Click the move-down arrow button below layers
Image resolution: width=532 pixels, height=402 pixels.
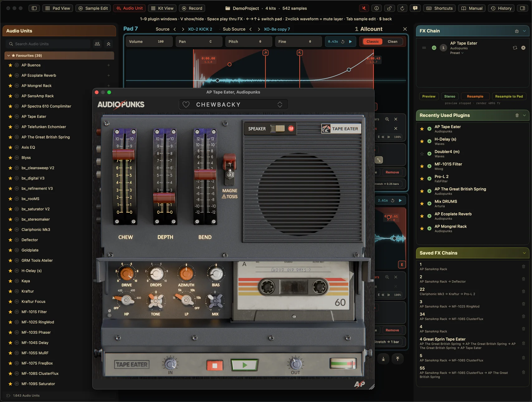pos(383,359)
